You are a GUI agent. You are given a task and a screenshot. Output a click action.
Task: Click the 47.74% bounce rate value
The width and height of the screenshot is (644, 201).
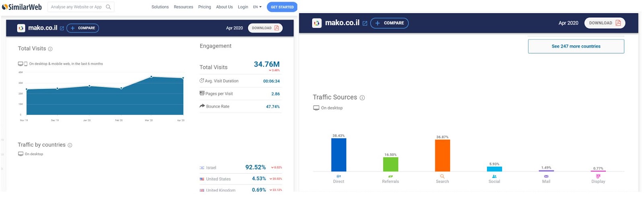pyautogui.click(x=273, y=106)
